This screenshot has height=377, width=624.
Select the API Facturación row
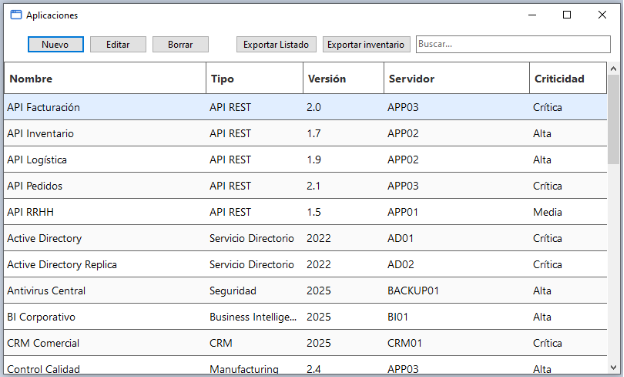[x=306, y=107]
